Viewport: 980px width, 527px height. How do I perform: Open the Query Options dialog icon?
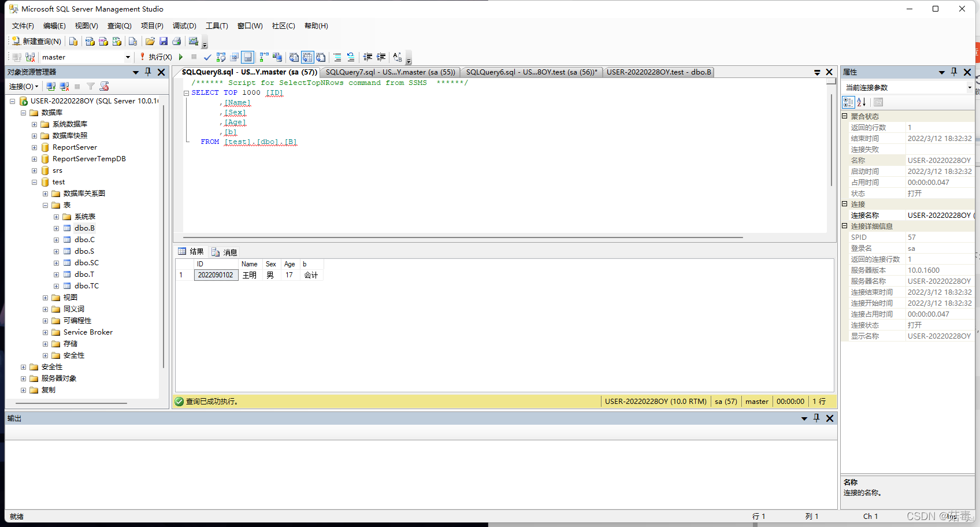[234, 57]
